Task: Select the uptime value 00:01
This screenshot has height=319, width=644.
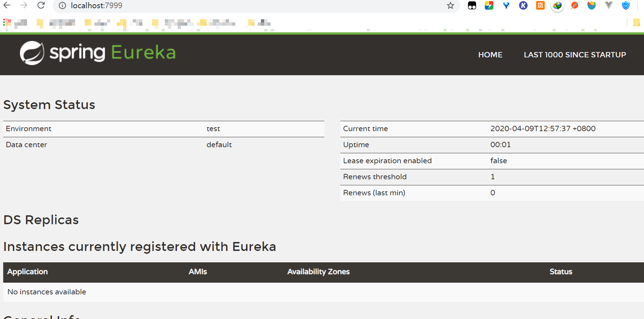Action: pos(501,145)
